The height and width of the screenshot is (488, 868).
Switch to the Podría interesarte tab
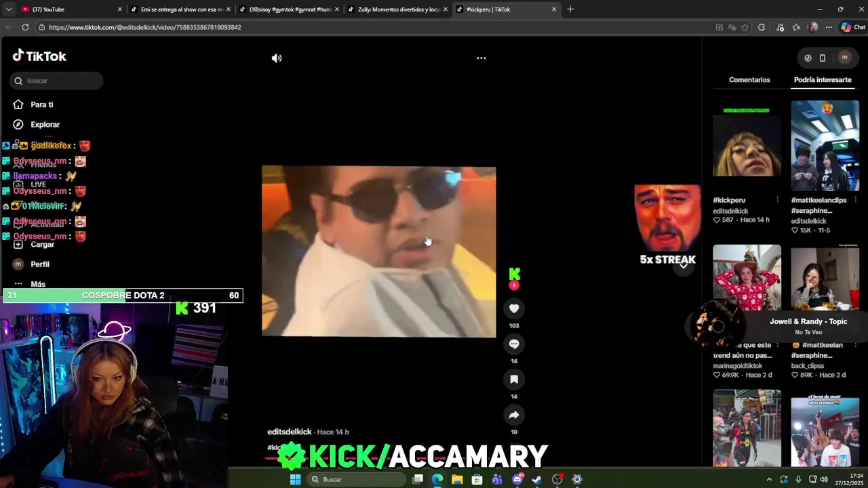point(823,80)
